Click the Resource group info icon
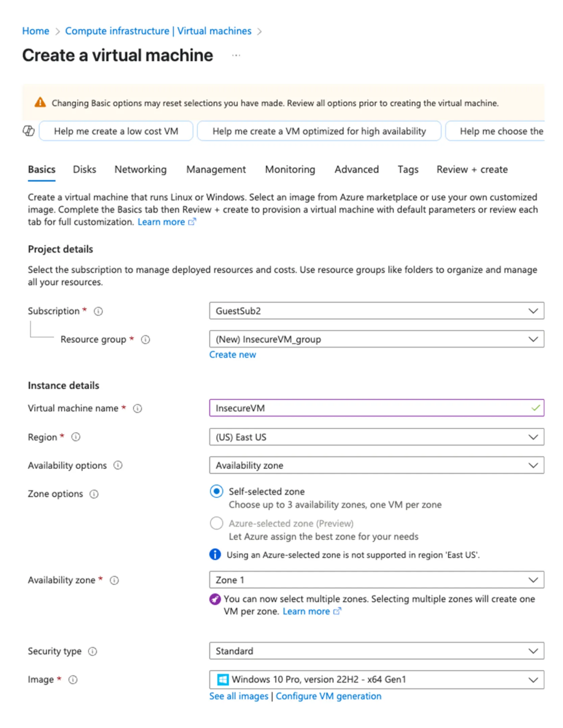 point(146,339)
